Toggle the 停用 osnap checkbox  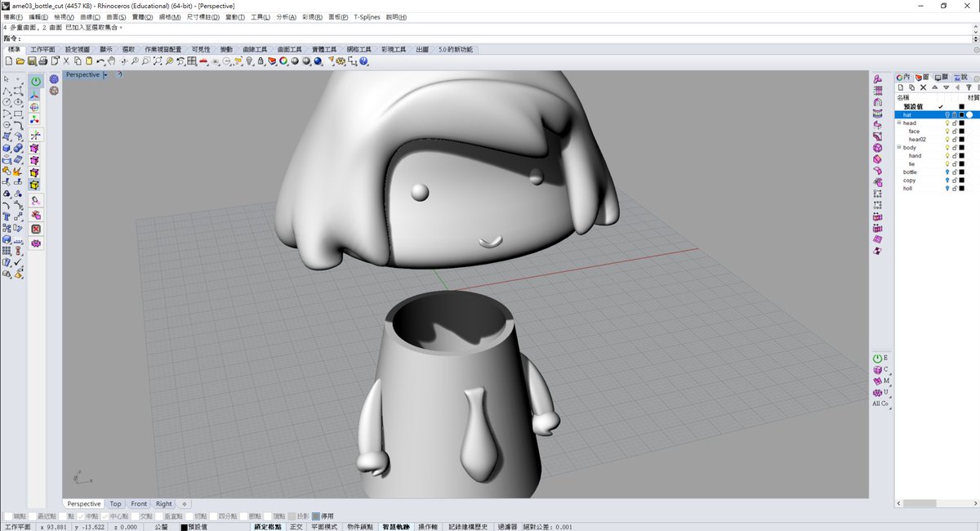[x=314, y=515]
